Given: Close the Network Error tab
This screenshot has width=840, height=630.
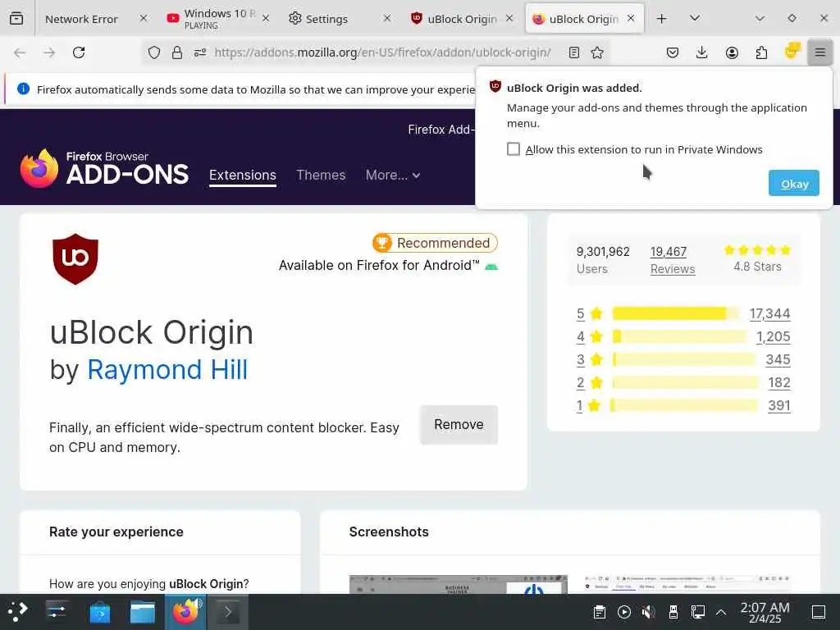Looking at the screenshot, I should click(143, 18).
